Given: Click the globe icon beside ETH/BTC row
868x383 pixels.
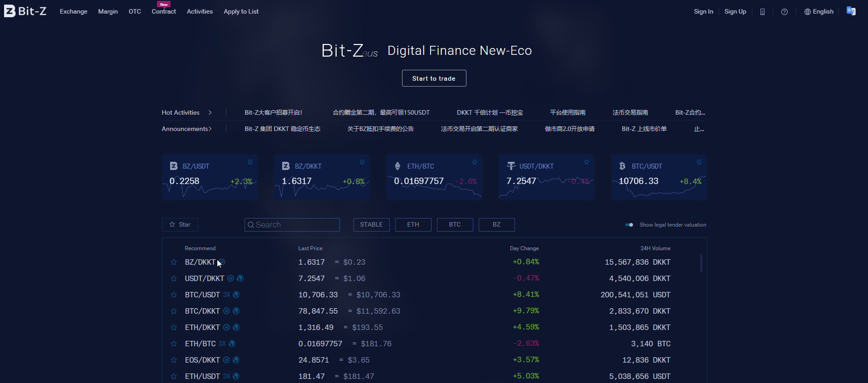Looking at the screenshot, I should (x=232, y=344).
